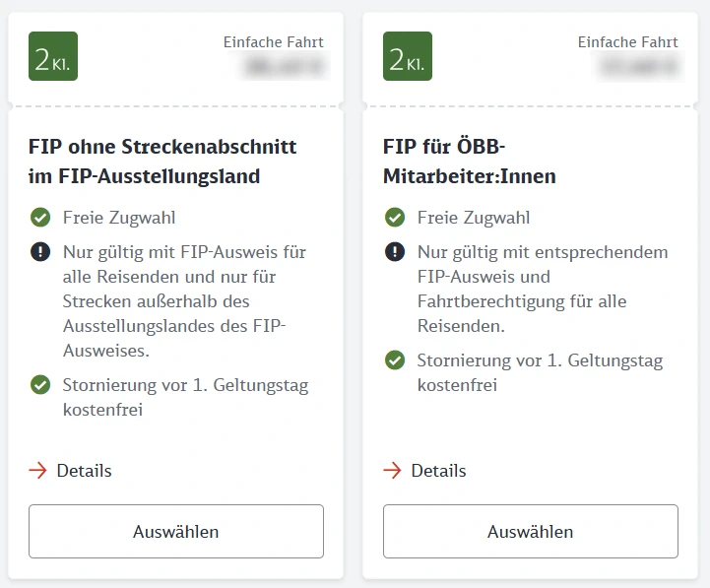Viewport: 710px width, 588px height.
Task: Click the warning icon on the left FIP card
Action: point(40,252)
